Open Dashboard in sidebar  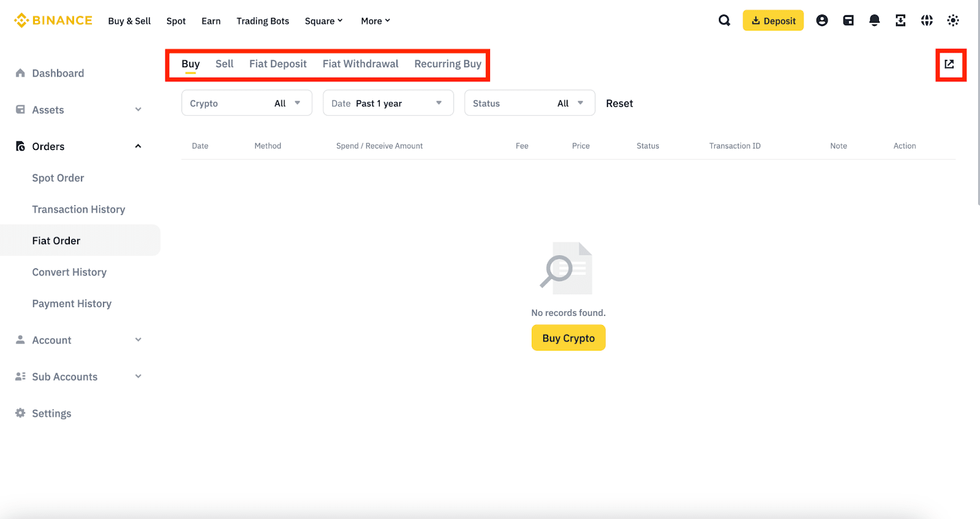pos(58,73)
